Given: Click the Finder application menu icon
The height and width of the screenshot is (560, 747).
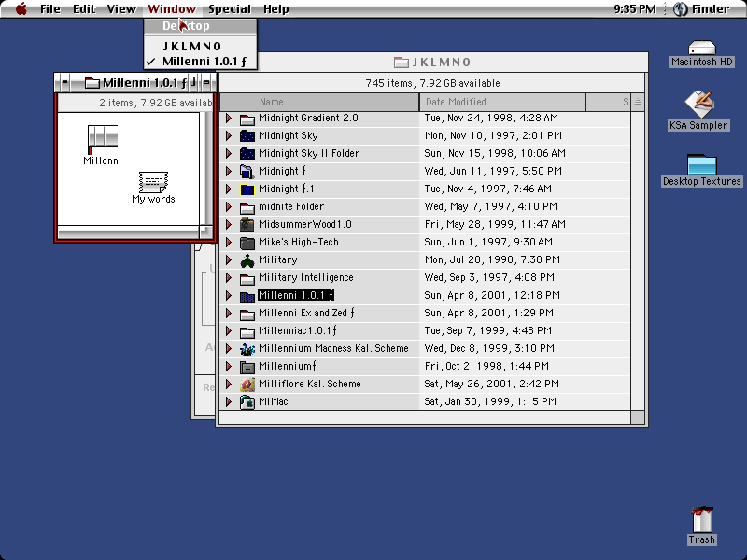Looking at the screenshot, I should (x=681, y=8).
